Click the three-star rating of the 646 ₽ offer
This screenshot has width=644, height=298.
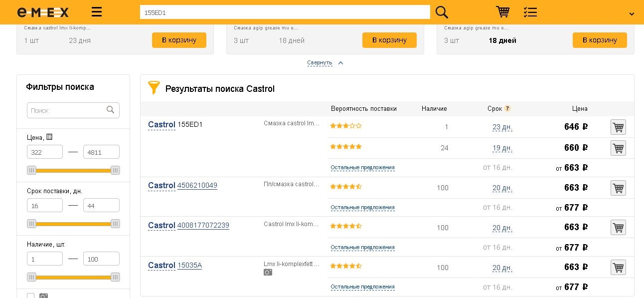click(346, 126)
